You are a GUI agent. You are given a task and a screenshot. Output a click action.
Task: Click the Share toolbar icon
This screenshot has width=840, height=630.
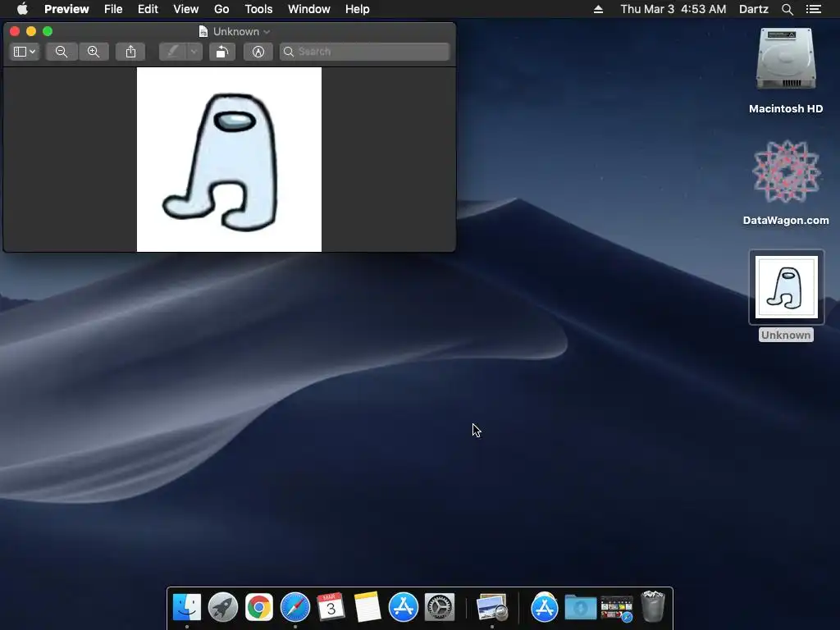[x=130, y=52]
